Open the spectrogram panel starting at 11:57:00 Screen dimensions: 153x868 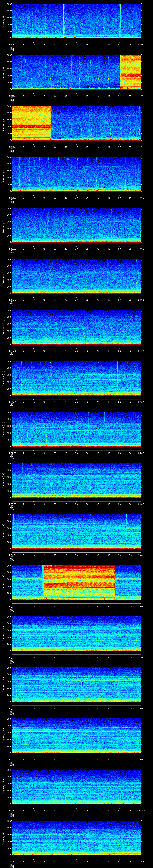[x=76, y=685]
